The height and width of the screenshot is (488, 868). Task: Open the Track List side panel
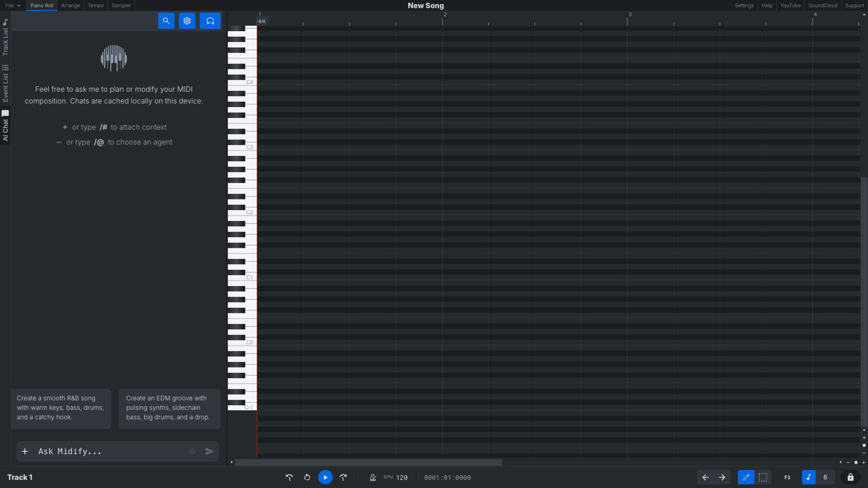point(5,37)
